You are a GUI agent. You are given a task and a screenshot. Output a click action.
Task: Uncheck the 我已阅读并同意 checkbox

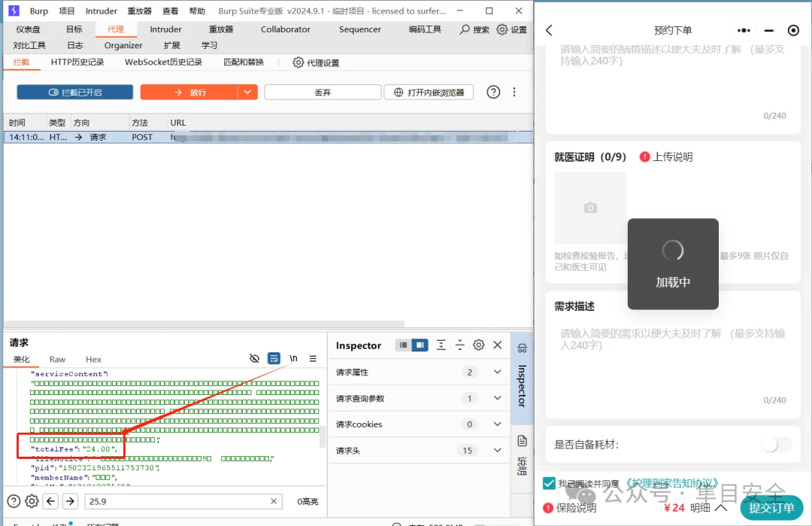coord(550,484)
